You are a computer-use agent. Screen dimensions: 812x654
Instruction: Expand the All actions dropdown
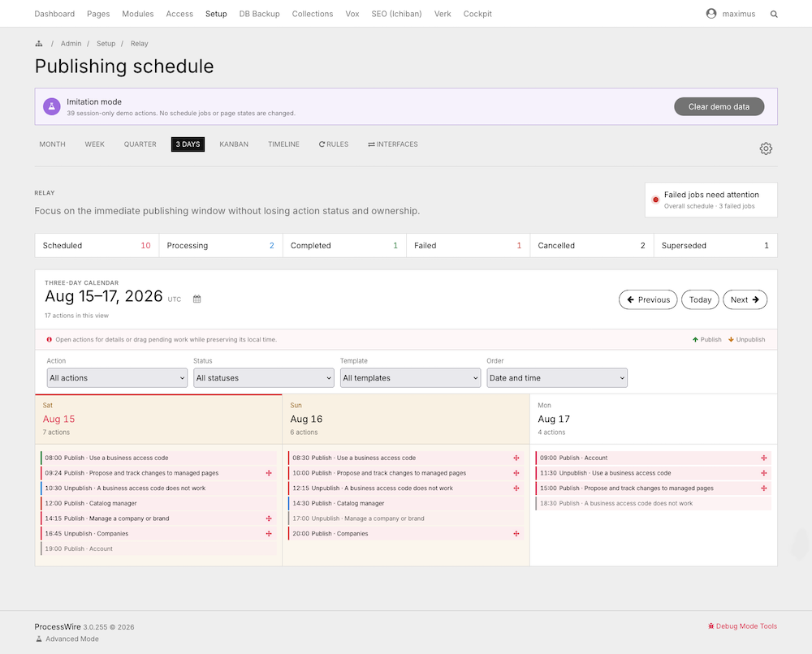tap(117, 377)
